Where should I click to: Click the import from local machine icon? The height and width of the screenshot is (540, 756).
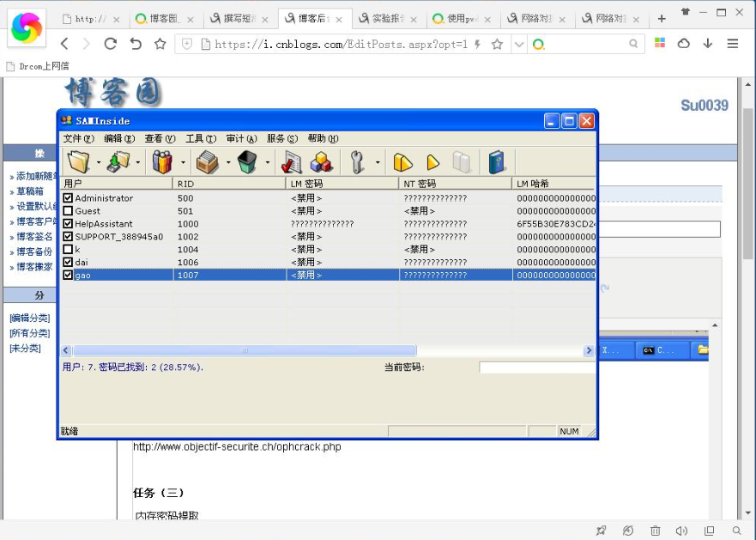pyautogui.click(x=118, y=161)
